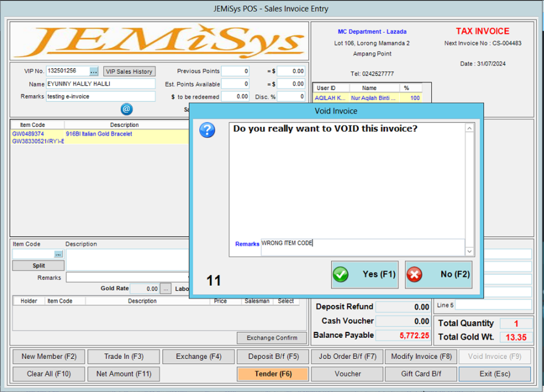544x392 pixels.
Task: Click Exit (Esc)
Action: click(x=495, y=374)
